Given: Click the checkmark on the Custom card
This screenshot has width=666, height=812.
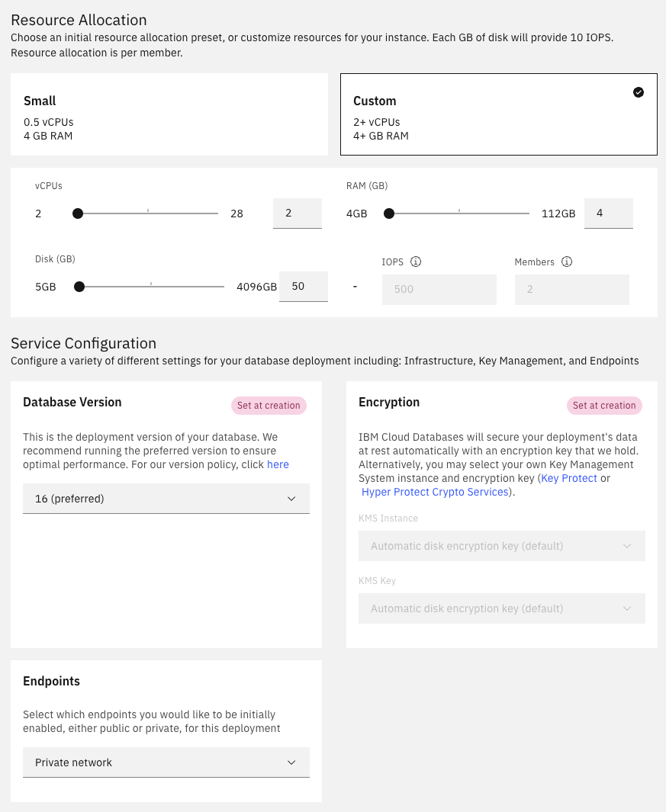Looking at the screenshot, I should coord(639,92).
